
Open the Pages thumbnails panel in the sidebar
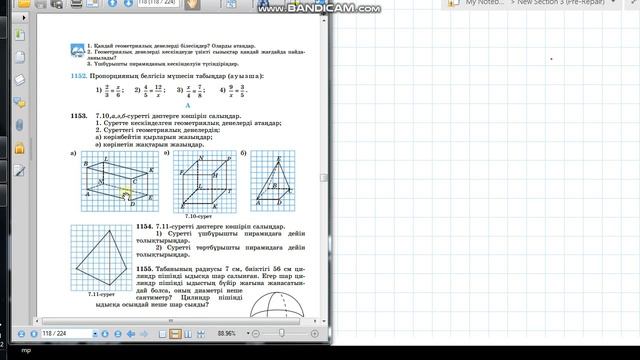(20, 57)
